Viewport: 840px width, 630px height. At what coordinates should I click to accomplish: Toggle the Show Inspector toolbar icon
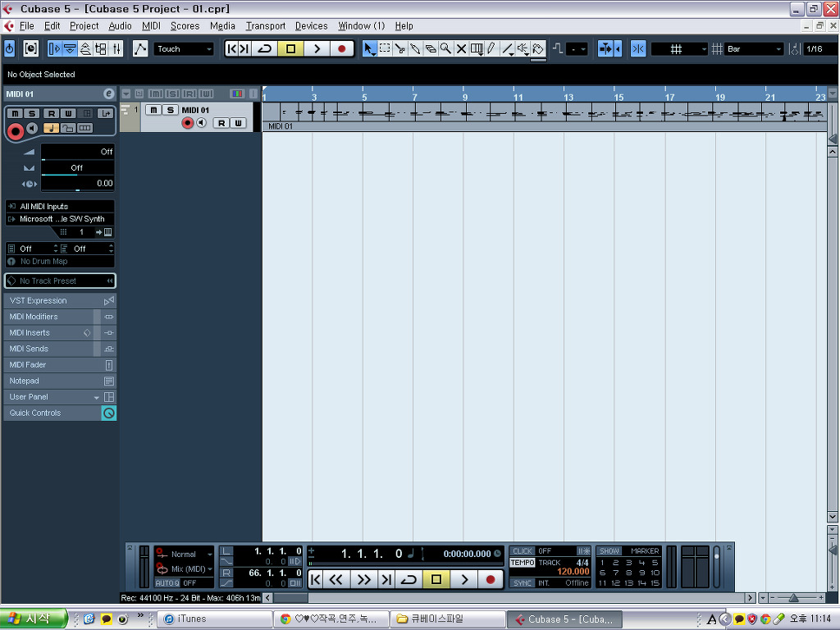point(54,48)
